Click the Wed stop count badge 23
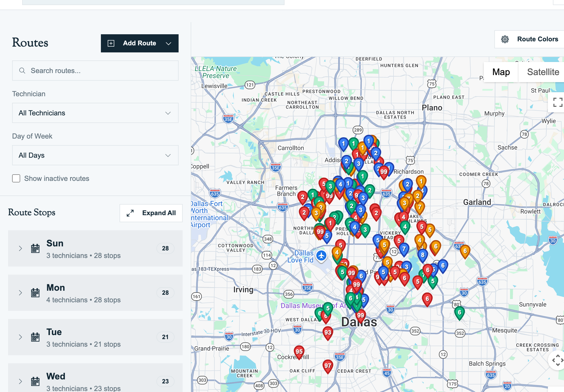This screenshot has width=564, height=392. tap(165, 381)
